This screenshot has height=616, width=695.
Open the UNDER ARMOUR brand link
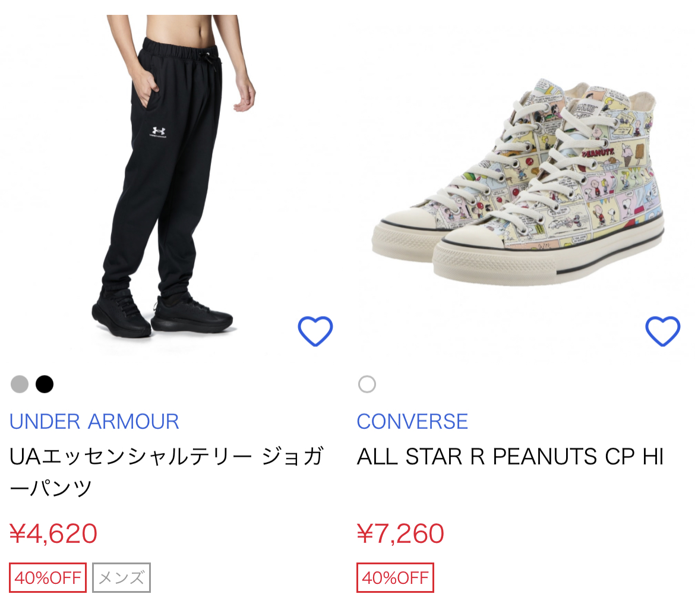click(94, 421)
